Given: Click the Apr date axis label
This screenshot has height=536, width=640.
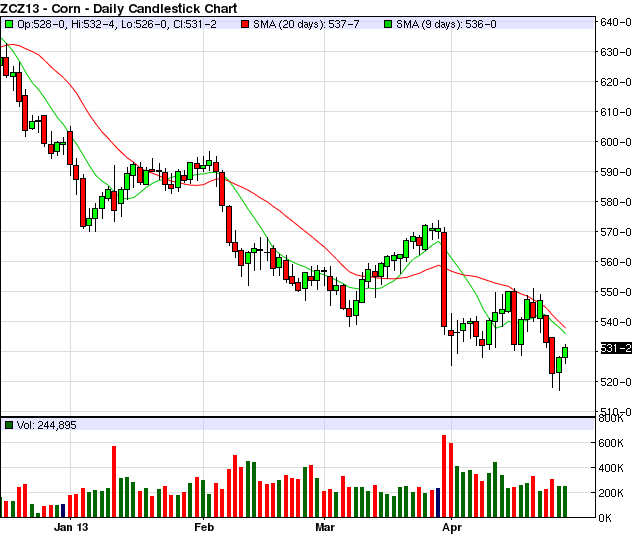Looking at the screenshot, I should (x=452, y=527).
